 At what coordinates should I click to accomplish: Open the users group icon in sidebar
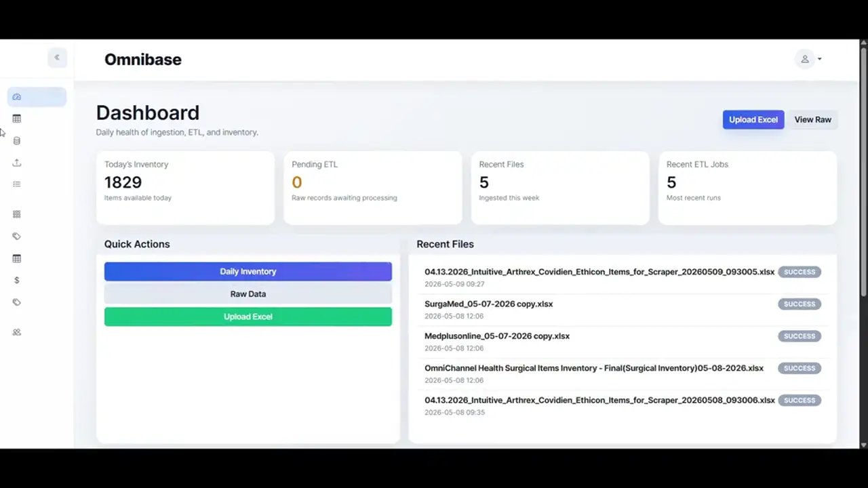point(17,332)
